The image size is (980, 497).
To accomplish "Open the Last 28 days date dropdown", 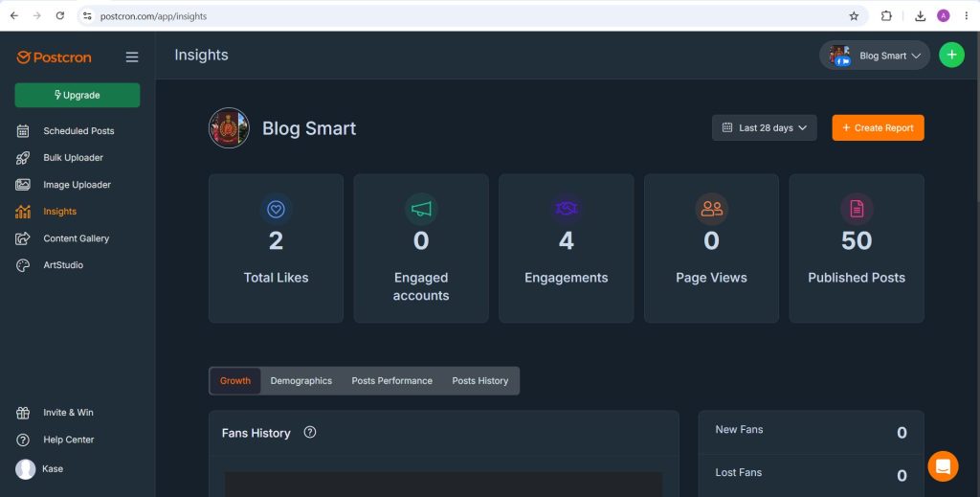I will 764,127.
